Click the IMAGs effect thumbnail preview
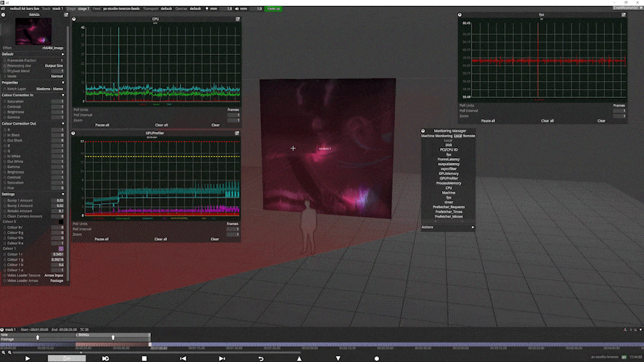 (x=34, y=32)
